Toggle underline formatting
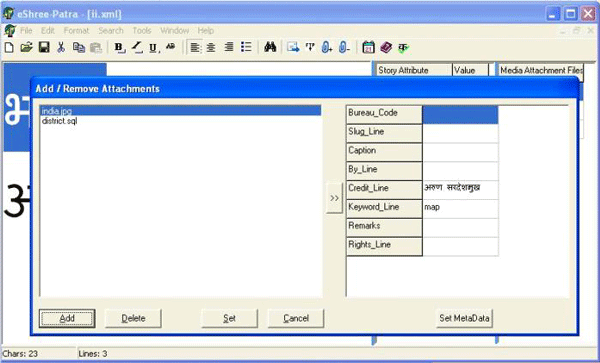Image resolution: width=600 pixels, height=363 pixels. tap(154, 47)
